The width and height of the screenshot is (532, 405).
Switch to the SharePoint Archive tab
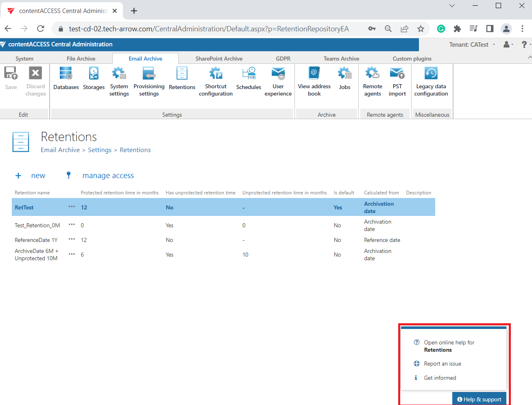[219, 59]
